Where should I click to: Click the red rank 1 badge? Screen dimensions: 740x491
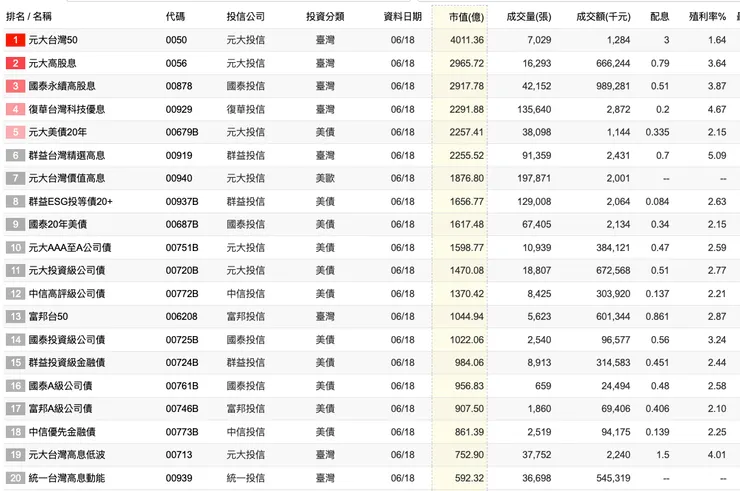(x=15, y=40)
